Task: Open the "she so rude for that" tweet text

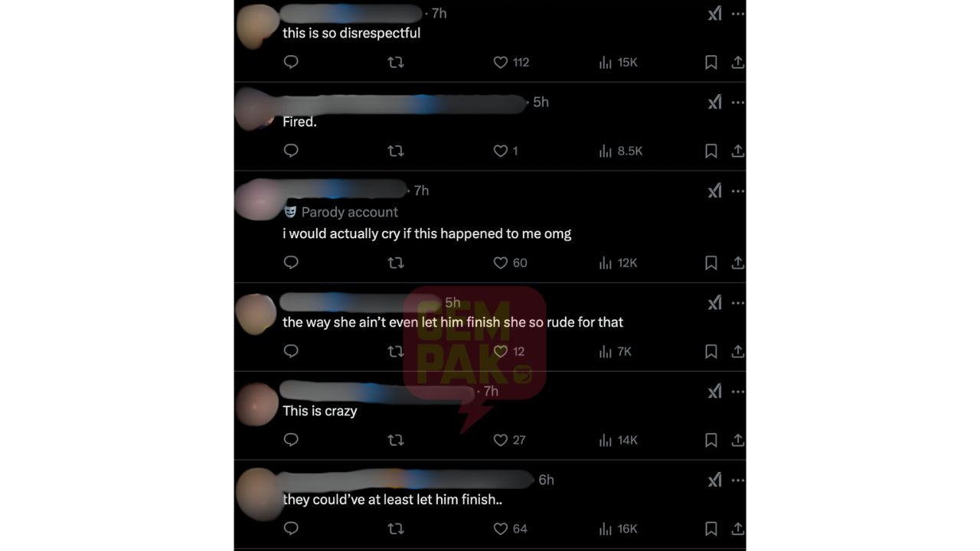Action: 452,322
